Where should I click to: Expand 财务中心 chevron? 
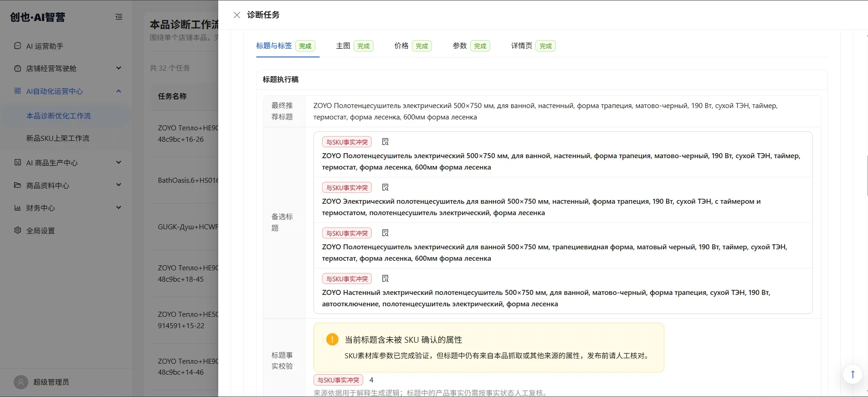pyautogui.click(x=118, y=207)
